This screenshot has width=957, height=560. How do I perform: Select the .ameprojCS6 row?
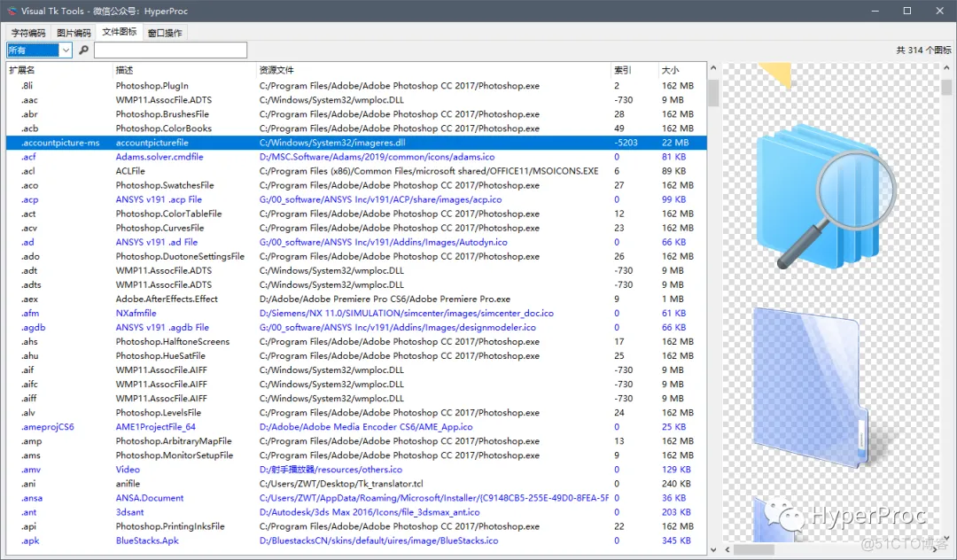[356, 428]
